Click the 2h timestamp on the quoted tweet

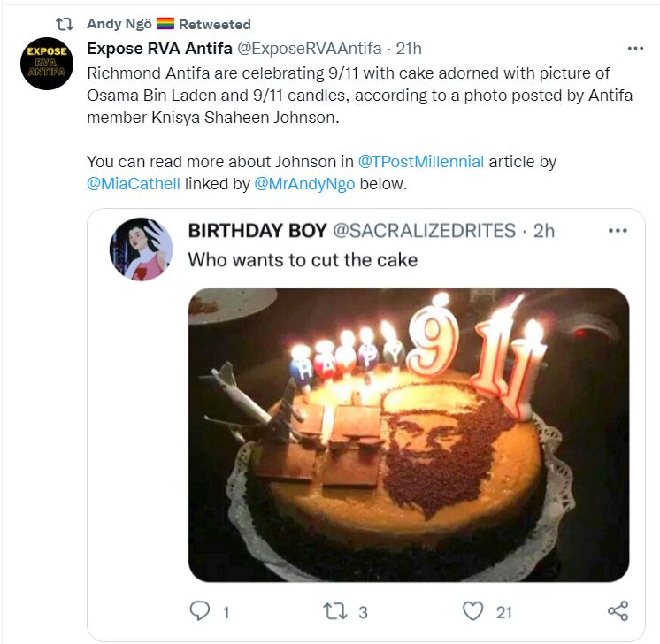tap(543, 231)
